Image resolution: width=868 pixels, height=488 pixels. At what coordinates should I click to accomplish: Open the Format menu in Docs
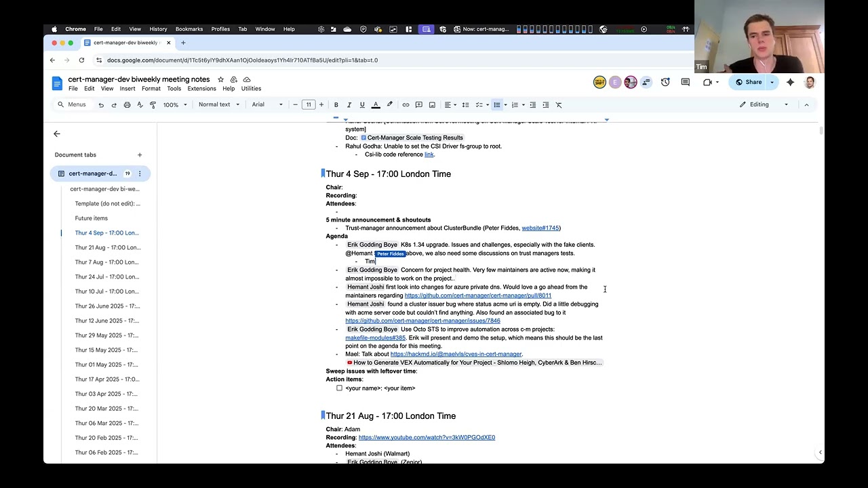click(151, 89)
